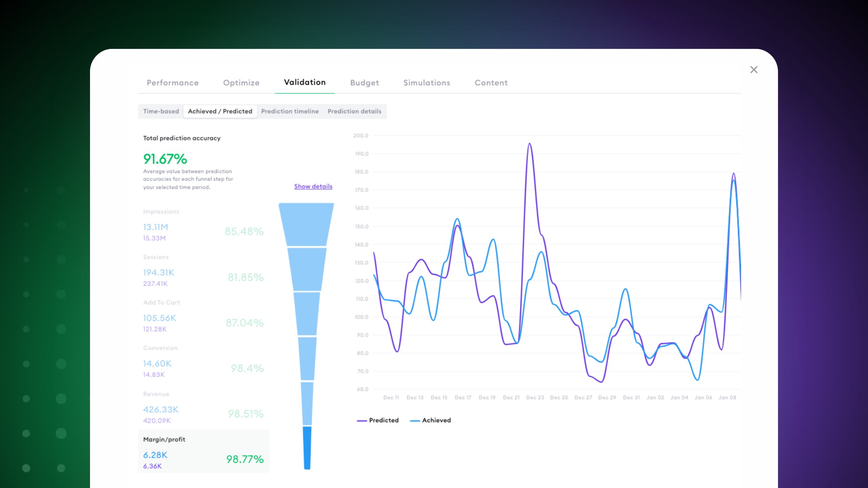The image size is (868, 488).
Task: Select the Validation tab
Action: point(305,82)
